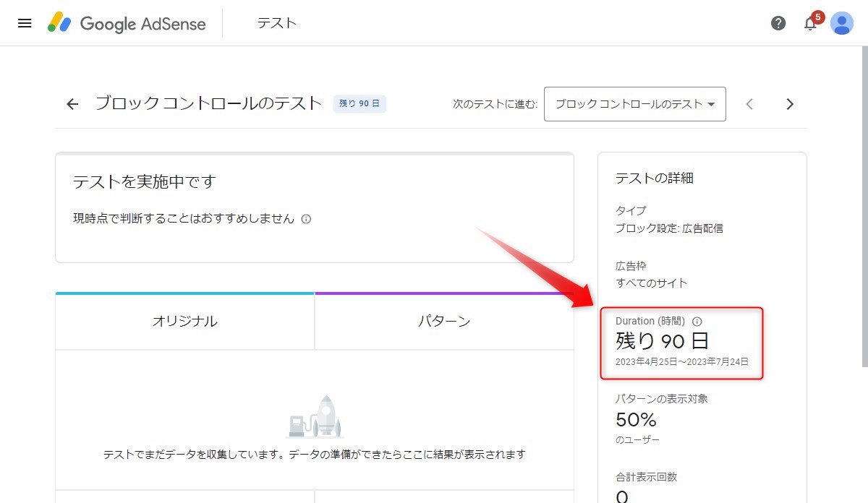Screen dimensions: 868x503
Task: Click the date range 2023年4月25日～2023年7月24日
Action: click(681, 361)
